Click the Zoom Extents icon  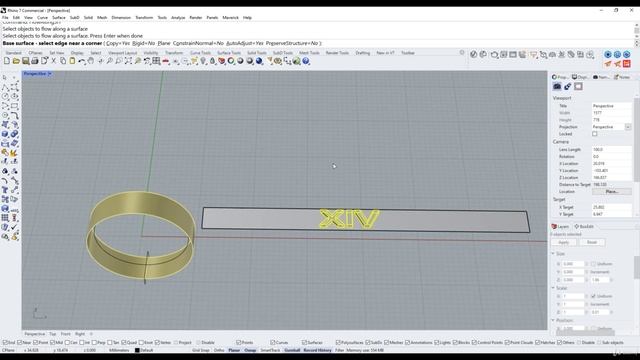(x=128, y=61)
